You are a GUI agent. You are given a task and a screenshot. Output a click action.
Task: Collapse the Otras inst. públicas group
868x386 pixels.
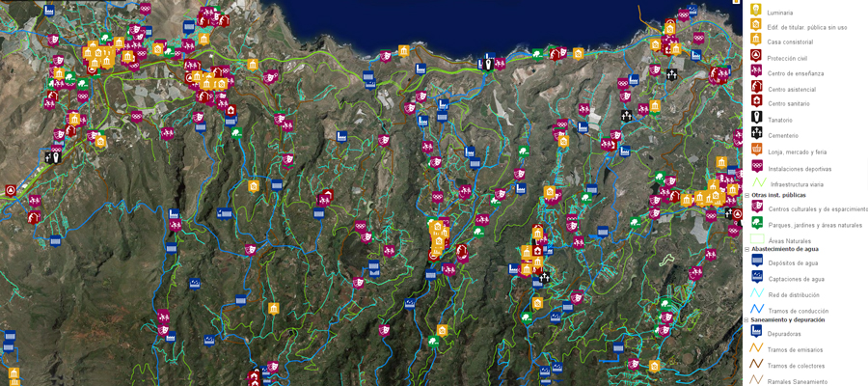click(747, 196)
